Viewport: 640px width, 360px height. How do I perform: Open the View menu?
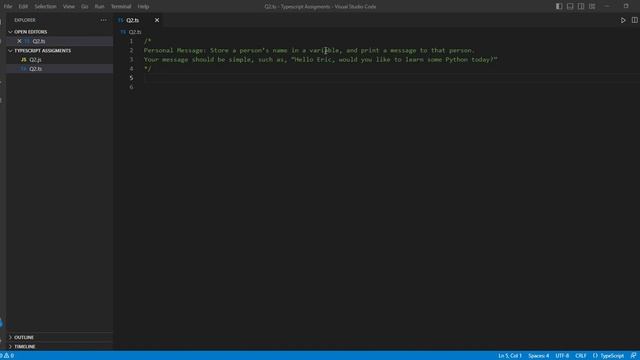[69, 7]
